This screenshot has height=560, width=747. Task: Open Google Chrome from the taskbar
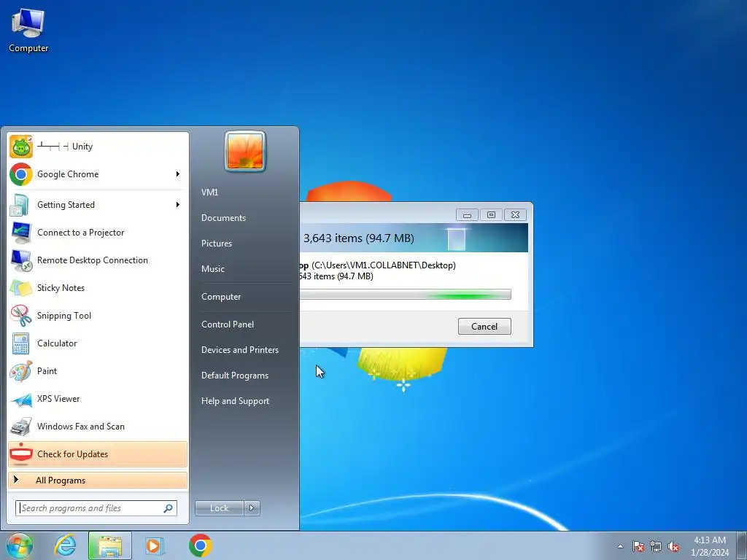coord(200,545)
